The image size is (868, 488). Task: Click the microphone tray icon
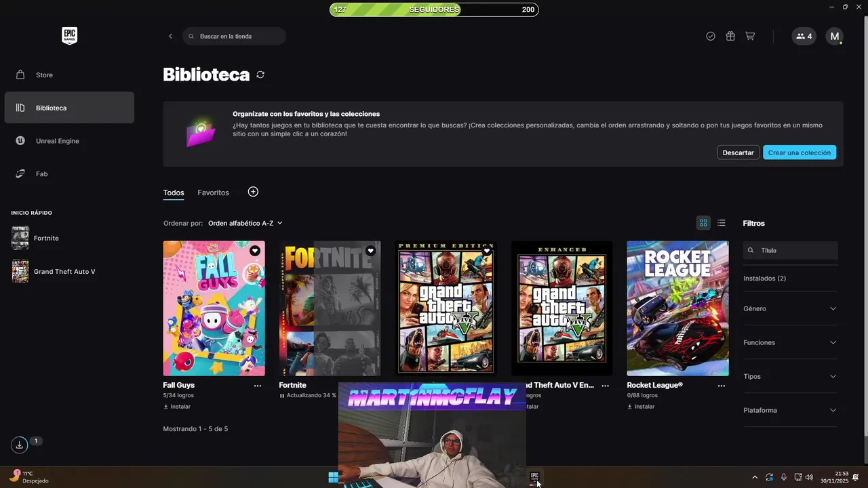(x=784, y=477)
